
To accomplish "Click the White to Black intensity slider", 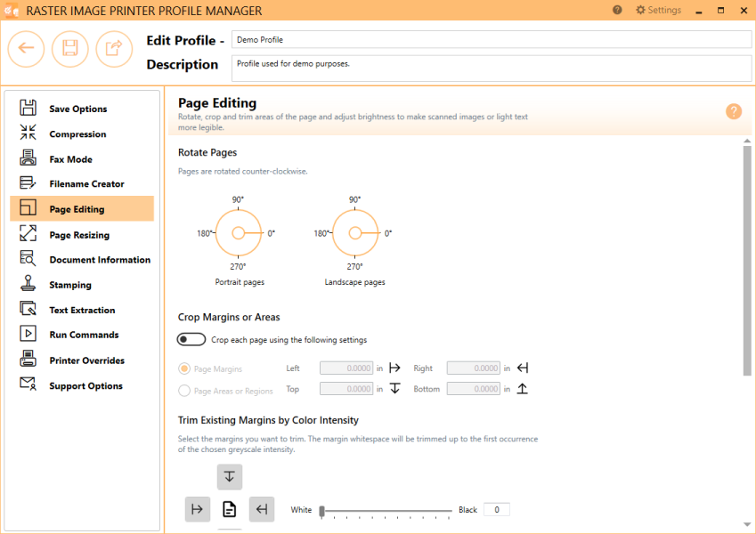I will [386, 510].
